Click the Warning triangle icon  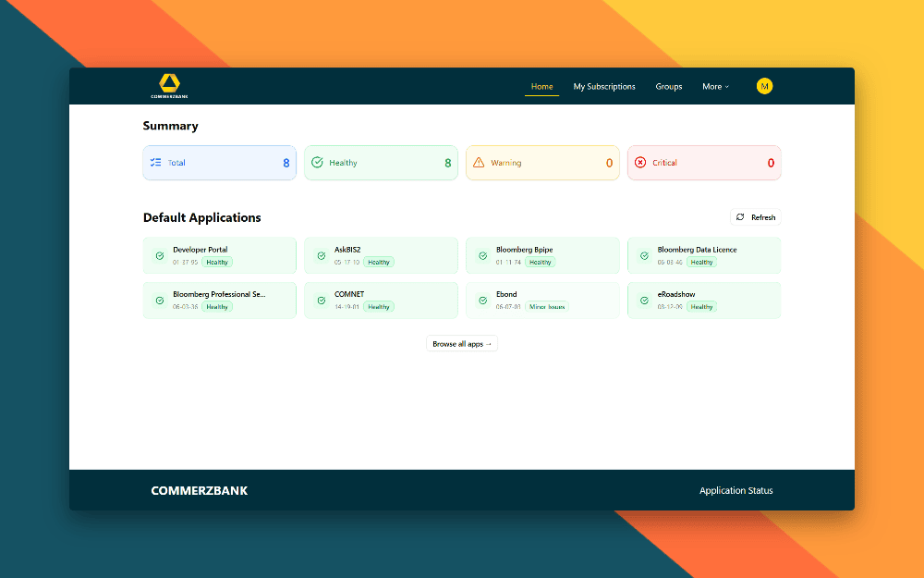(479, 162)
